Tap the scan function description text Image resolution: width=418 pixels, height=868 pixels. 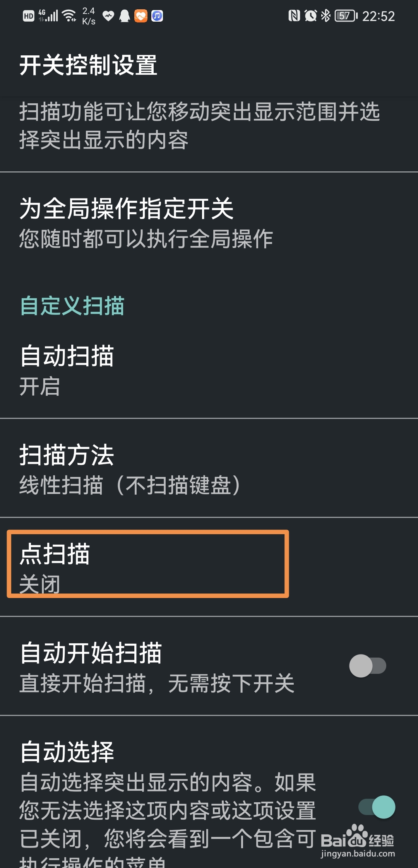click(x=200, y=126)
